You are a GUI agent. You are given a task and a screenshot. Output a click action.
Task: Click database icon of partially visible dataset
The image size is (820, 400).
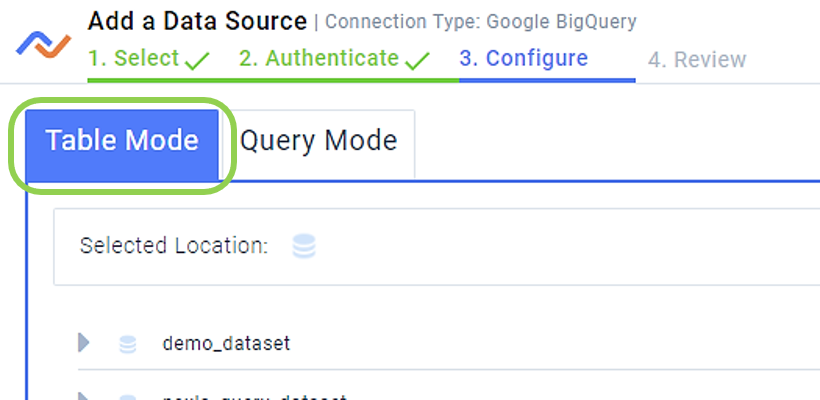tap(128, 397)
